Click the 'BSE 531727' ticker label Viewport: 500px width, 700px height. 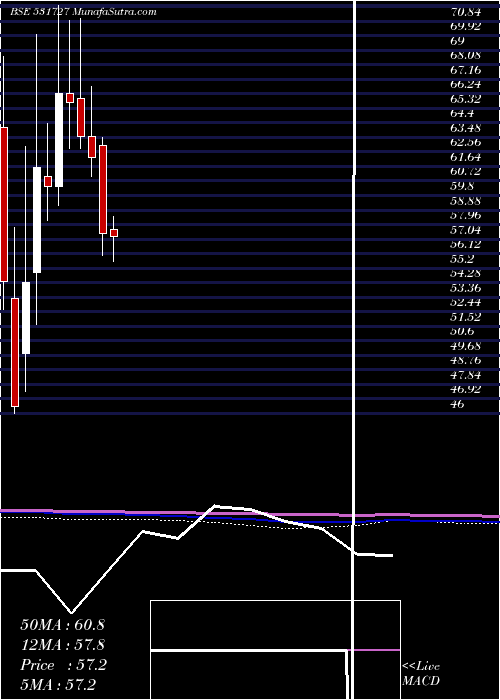40,12
